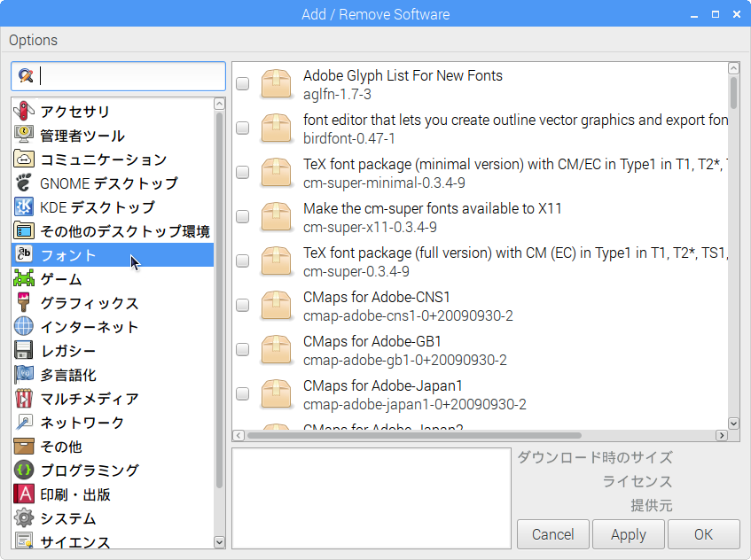Mark the cmap-adobe-japan1 checkbox
The image size is (751, 560).
243,394
